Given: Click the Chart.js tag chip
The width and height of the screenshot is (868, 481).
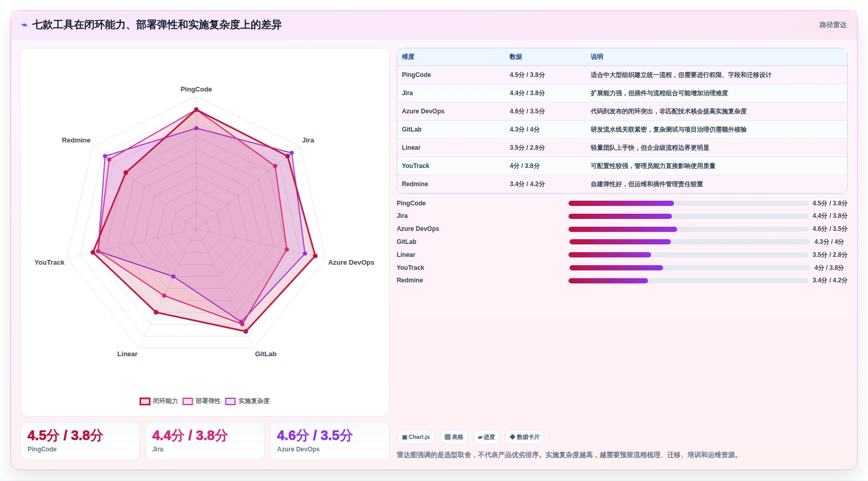Looking at the screenshot, I should [416, 437].
